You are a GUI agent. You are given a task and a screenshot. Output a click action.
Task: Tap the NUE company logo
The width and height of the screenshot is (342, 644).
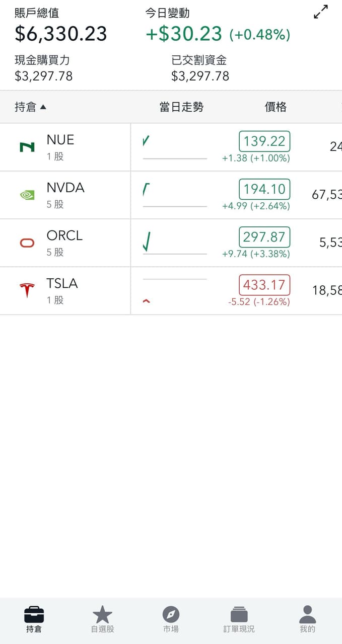point(27,147)
